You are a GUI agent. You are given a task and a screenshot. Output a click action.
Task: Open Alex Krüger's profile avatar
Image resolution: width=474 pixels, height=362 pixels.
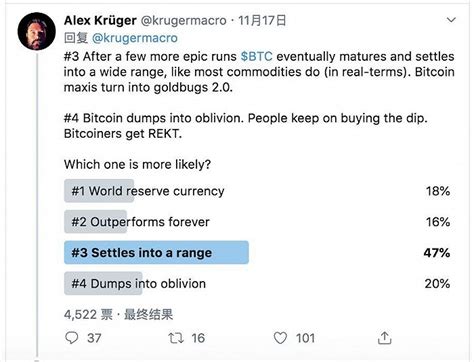tap(37, 31)
